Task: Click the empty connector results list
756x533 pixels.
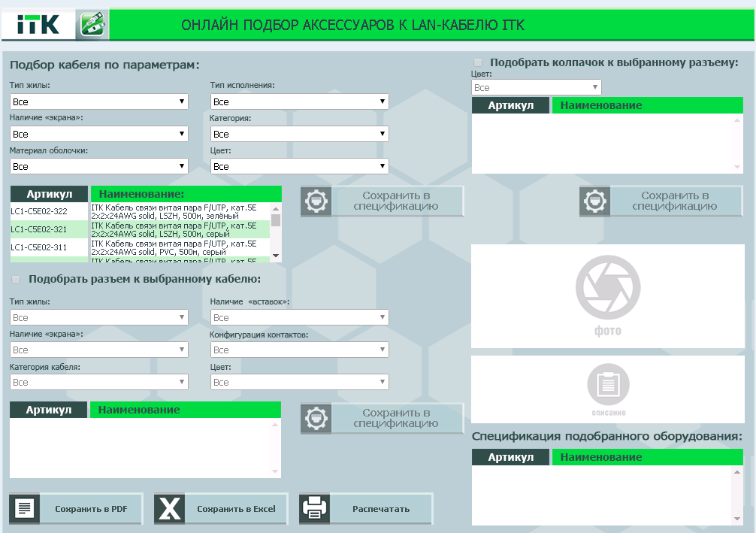Action: (145, 448)
